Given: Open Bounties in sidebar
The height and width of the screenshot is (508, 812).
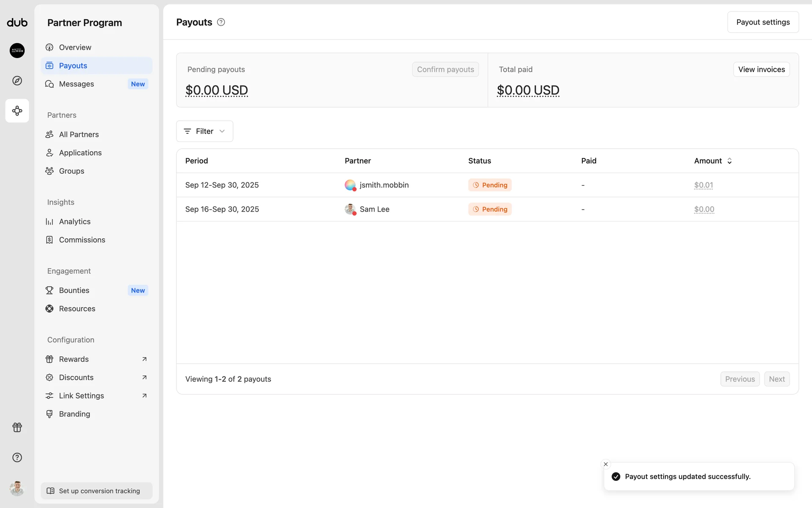Looking at the screenshot, I should click(74, 290).
